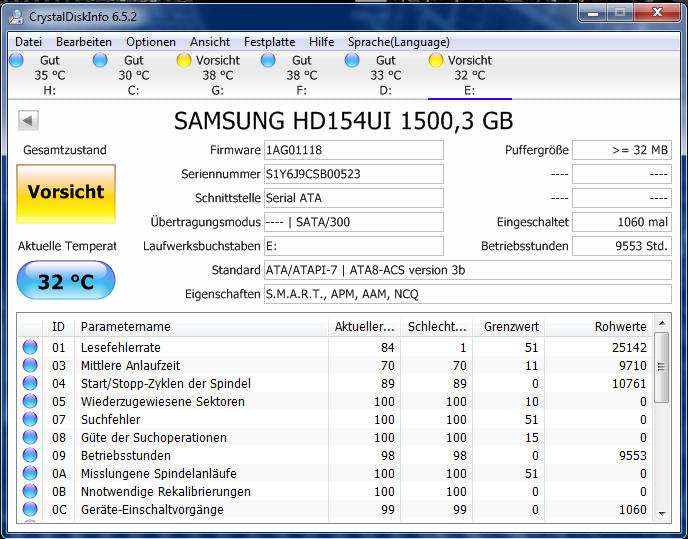Select drive H: status icon
This screenshot has height=539, width=688.
(x=16, y=60)
